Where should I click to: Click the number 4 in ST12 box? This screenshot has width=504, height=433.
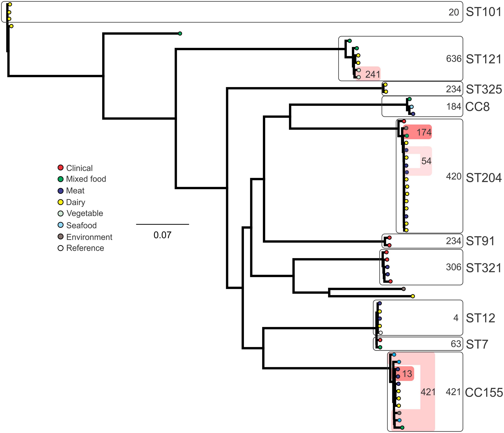point(456,318)
